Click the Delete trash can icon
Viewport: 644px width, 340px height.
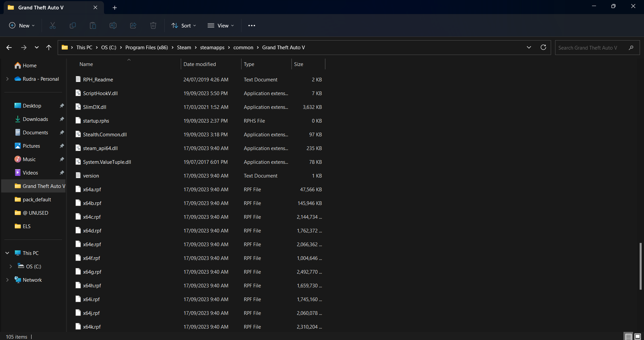153,25
